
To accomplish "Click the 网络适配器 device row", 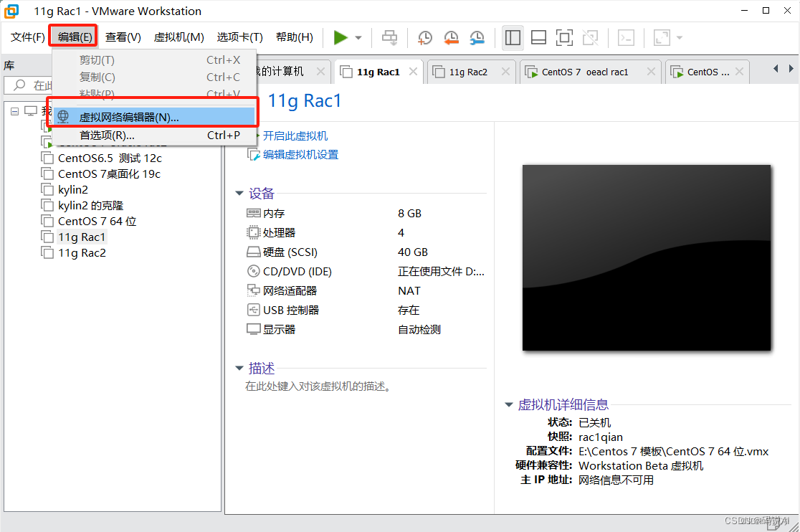I will pos(366,291).
